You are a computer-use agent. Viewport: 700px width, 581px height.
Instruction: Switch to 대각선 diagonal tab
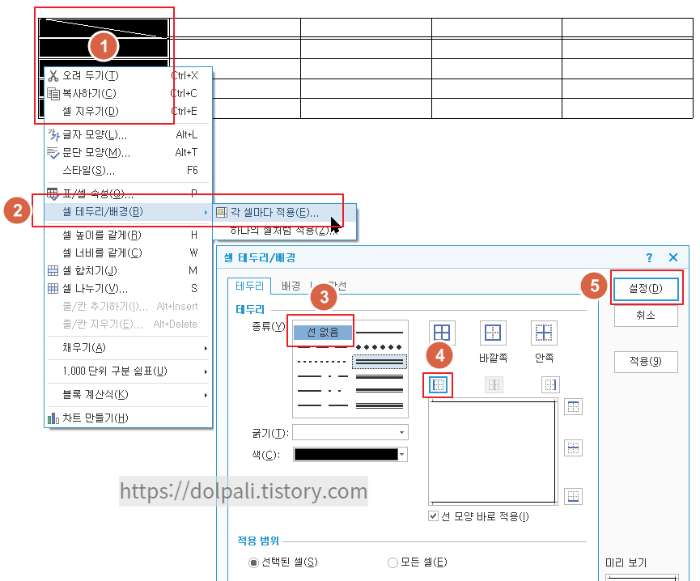pos(329,286)
